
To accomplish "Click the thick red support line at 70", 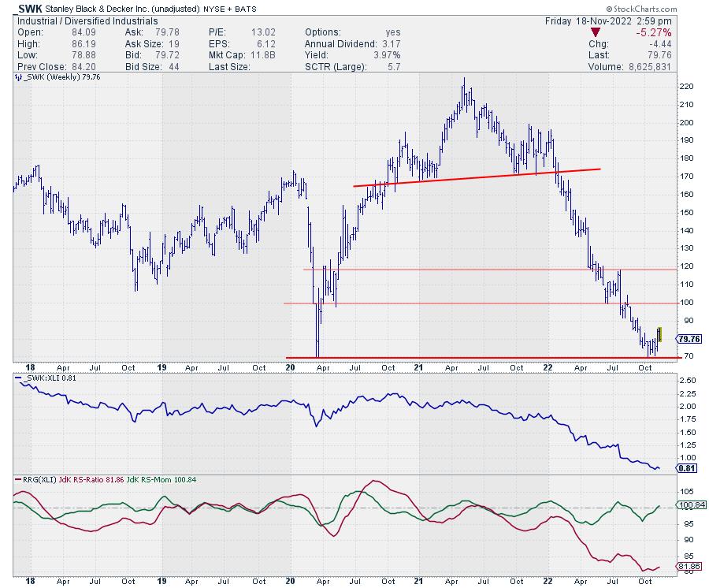I will [x=473, y=358].
